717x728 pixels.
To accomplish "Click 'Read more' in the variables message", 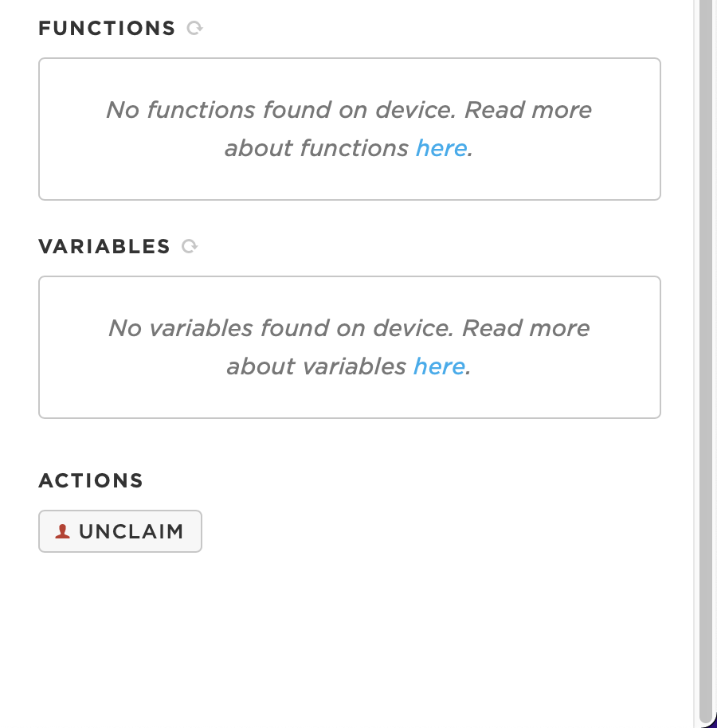I will (x=526, y=328).
